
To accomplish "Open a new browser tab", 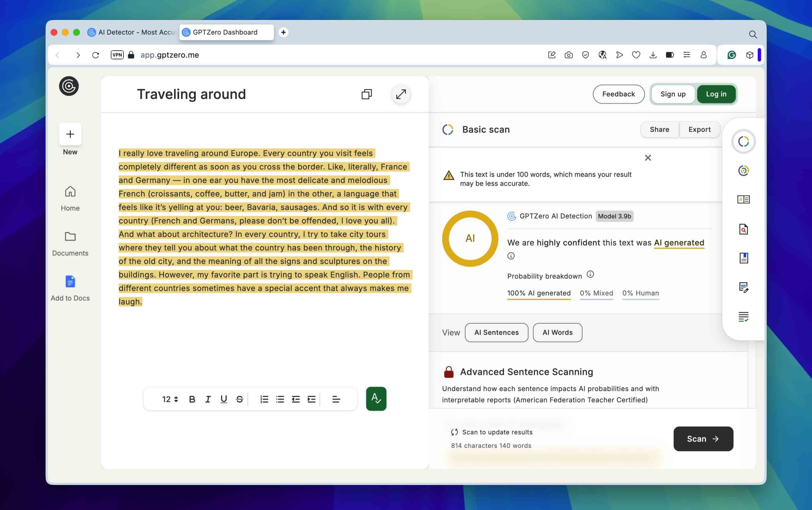I will pyautogui.click(x=283, y=32).
